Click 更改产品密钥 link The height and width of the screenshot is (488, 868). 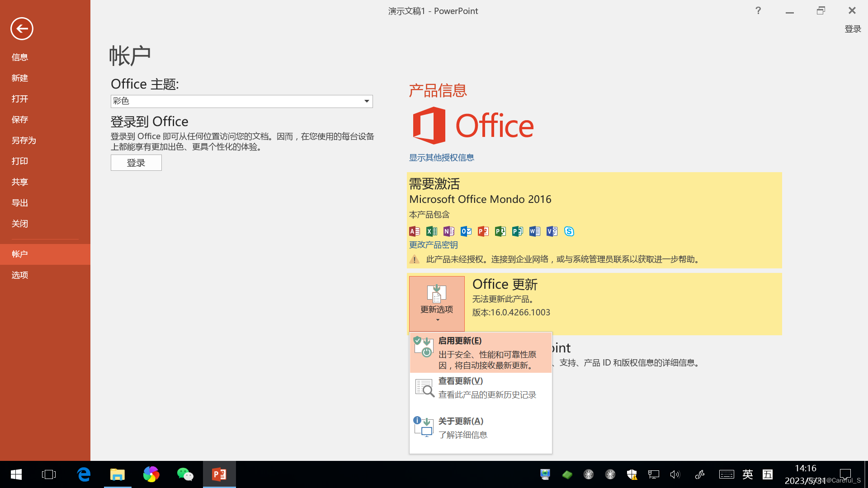(433, 245)
